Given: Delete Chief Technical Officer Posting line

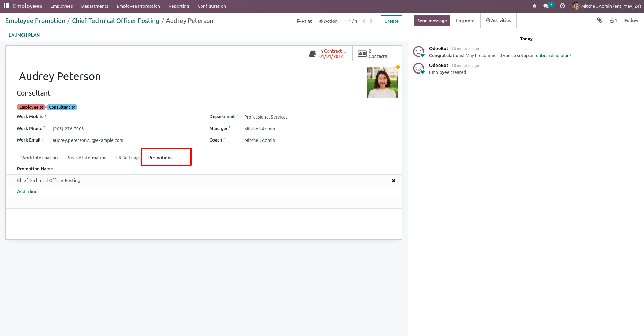Looking at the screenshot, I should click(x=394, y=181).
